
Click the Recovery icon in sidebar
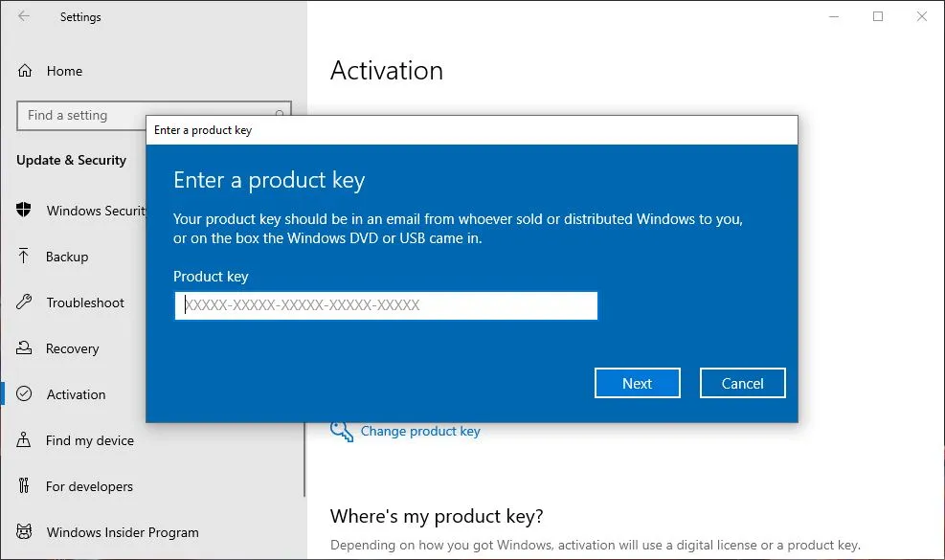23,348
